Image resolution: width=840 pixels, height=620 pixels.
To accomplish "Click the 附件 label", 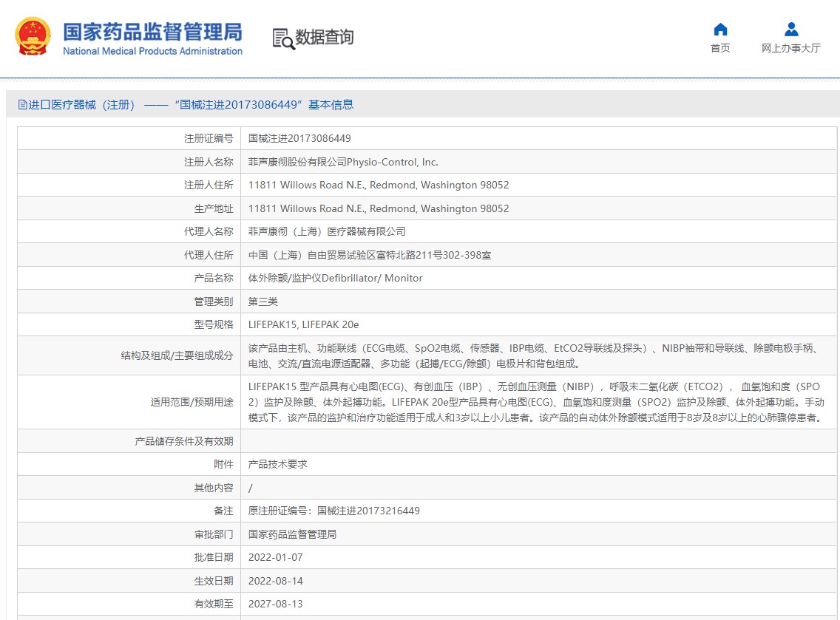I will (223, 464).
